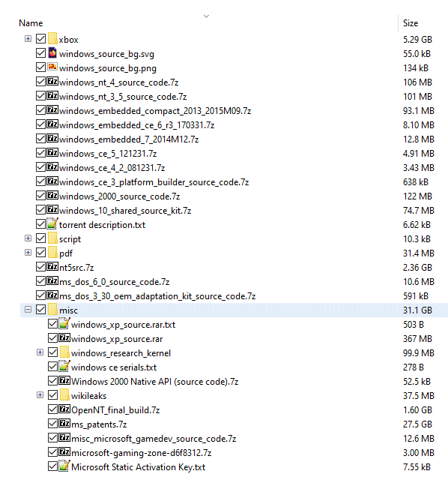Select the microsoft-gaming-zone-d6f8312.7z file name

click(142, 453)
